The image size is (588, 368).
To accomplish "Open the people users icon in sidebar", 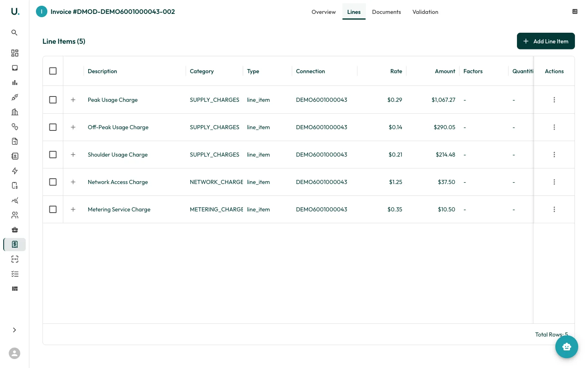I will (x=15, y=215).
